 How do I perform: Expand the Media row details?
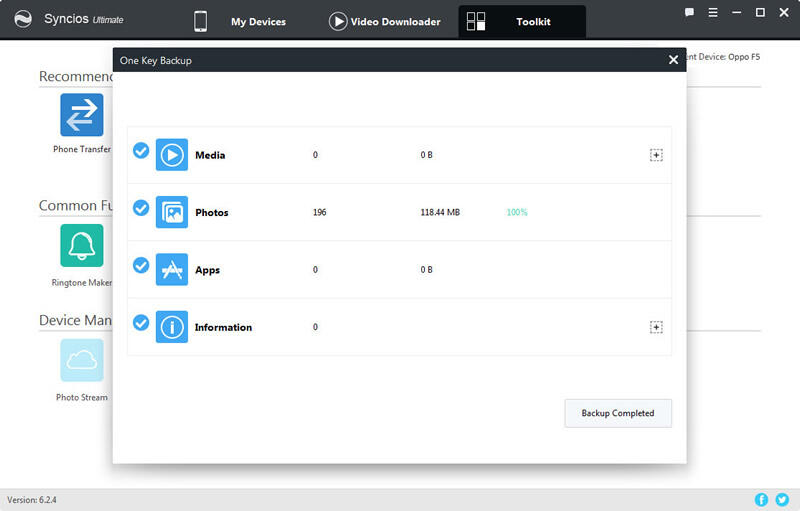(x=656, y=155)
